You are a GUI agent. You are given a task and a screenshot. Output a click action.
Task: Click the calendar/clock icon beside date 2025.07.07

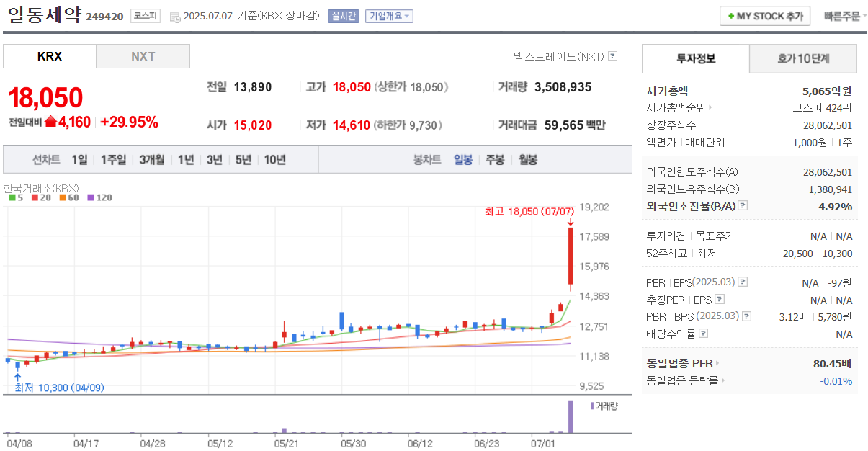(175, 17)
